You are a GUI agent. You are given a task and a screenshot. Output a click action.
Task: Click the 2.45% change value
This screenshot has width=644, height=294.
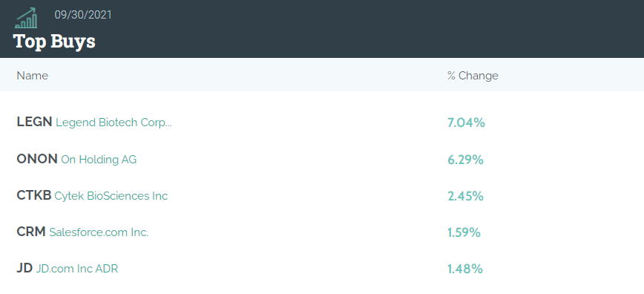pyautogui.click(x=465, y=196)
